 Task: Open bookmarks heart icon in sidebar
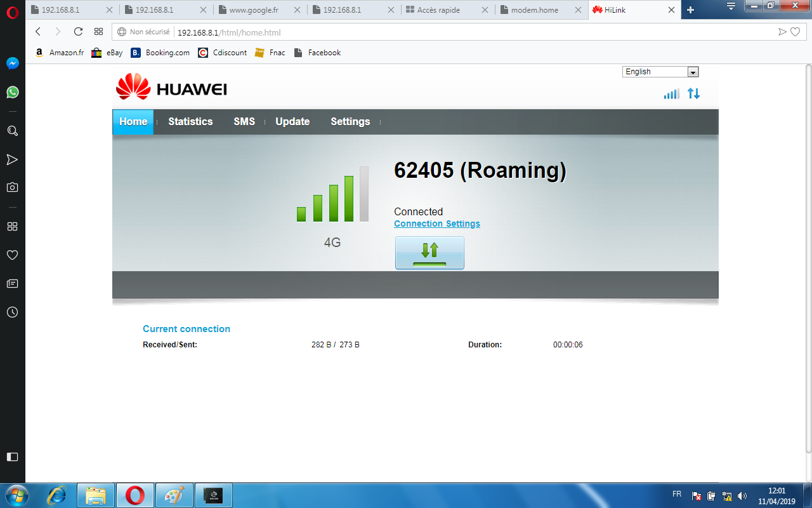pos(12,255)
